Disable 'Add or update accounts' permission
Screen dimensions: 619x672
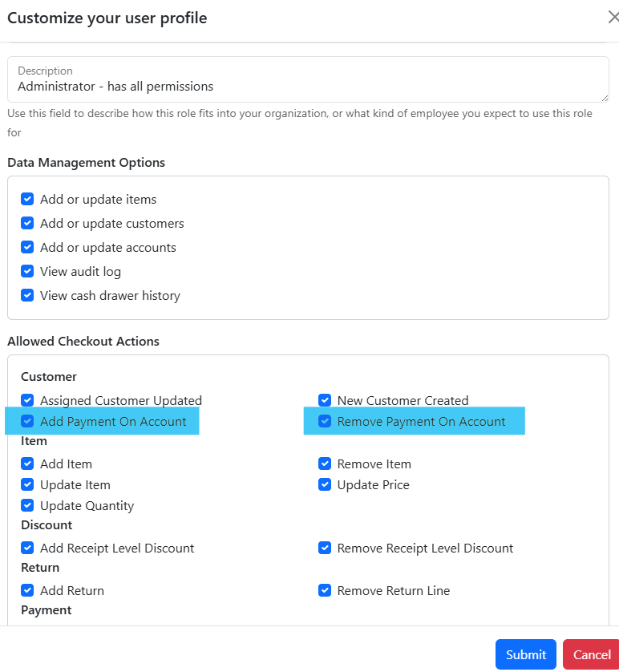pos(26,247)
